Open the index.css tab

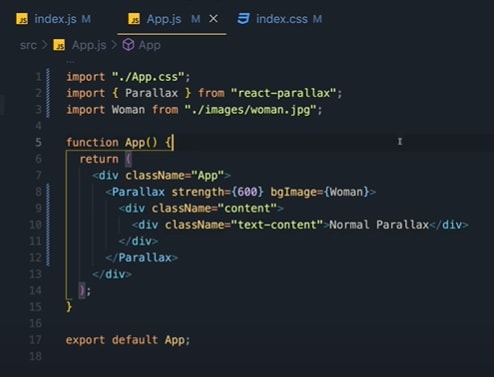pyautogui.click(x=279, y=19)
